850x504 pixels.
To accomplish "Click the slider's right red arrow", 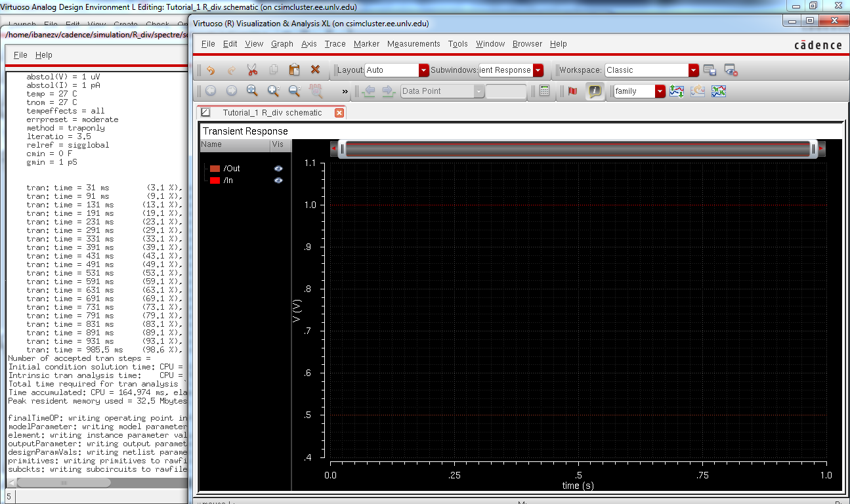I will point(821,149).
